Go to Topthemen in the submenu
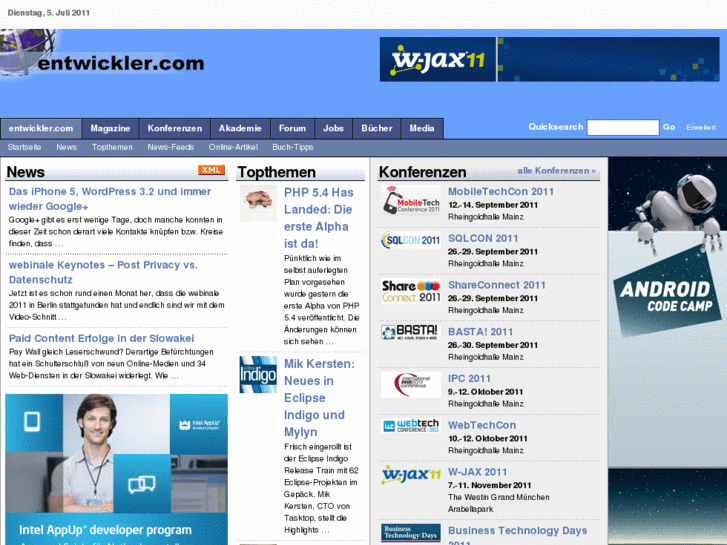The image size is (727, 545). click(x=112, y=147)
